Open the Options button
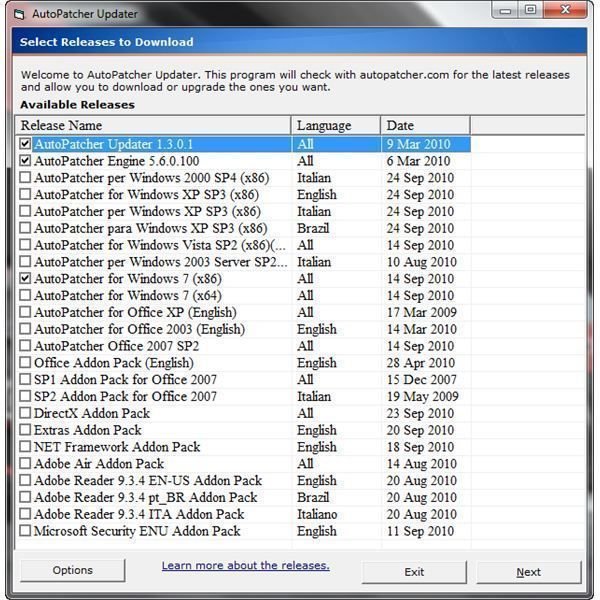The image size is (600, 600). click(73, 570)
